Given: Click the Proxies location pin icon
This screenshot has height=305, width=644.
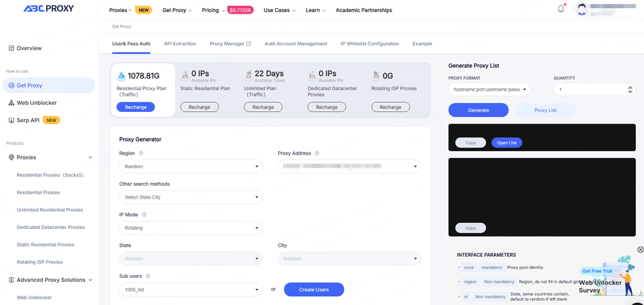Looking at the screenshot, I should pos(12,157).
